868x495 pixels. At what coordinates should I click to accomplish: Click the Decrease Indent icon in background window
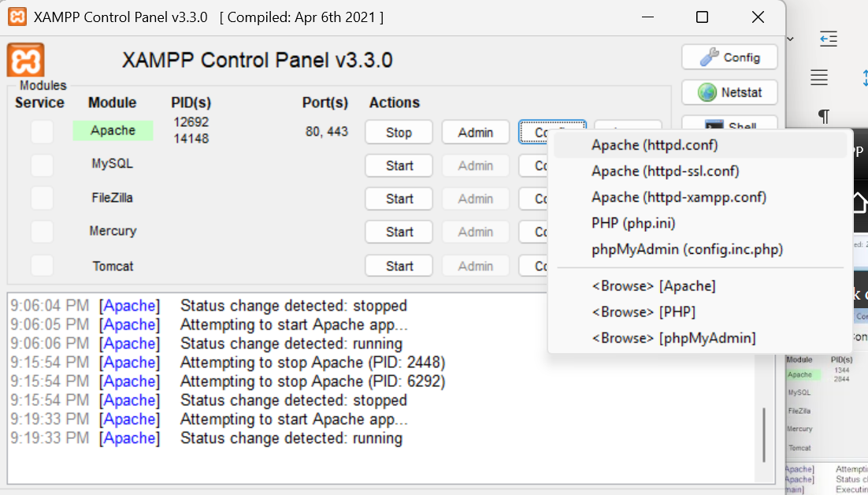tap(828, 39)
